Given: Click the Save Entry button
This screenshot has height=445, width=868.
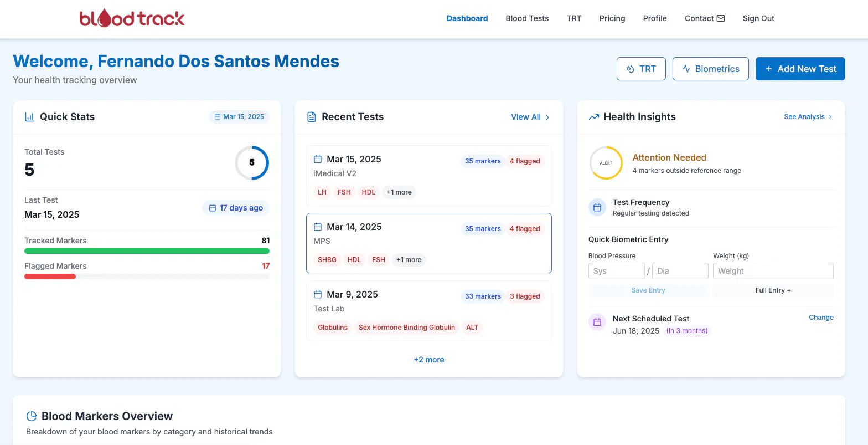Looking at the screenshot, I should point(648,290).
